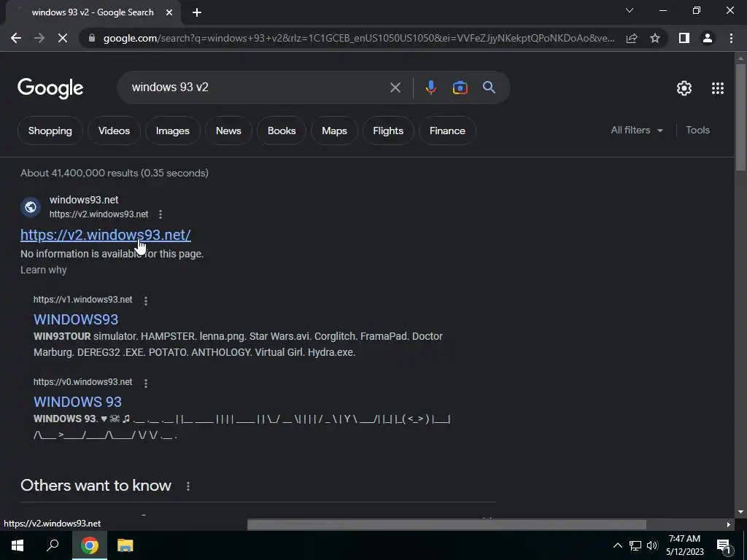Open Chrome profile avatar
This screenshot has width=747, height=560.
(708, 38)
